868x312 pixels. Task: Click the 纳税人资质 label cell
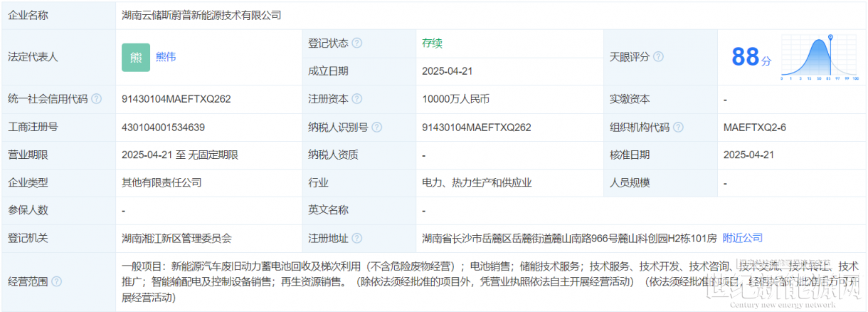(359, 155)
